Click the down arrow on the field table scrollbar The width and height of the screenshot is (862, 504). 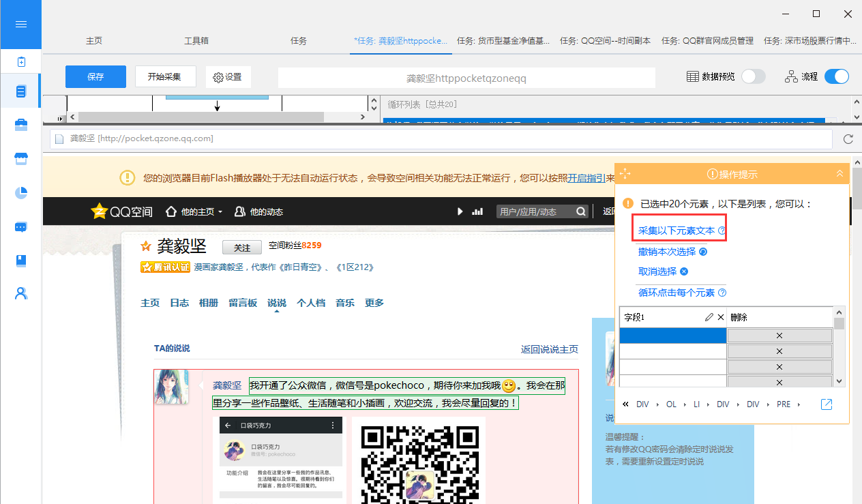(839, 381)
